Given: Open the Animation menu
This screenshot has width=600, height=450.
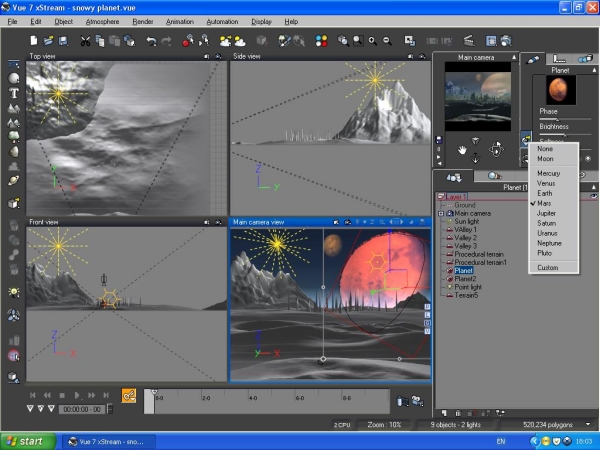Looking at the screenshot, I should [x=180, y=22].
